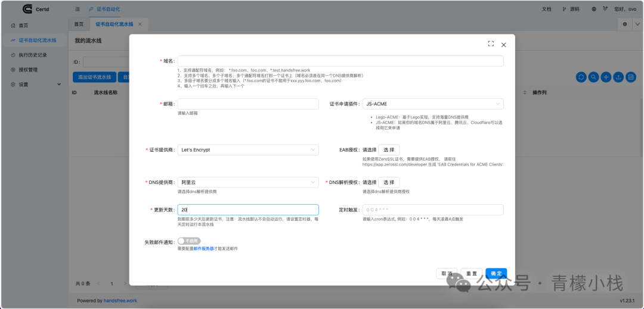Click the v1.23.1 version text
This screenshot has height=309, width=644.
(628, 301)
